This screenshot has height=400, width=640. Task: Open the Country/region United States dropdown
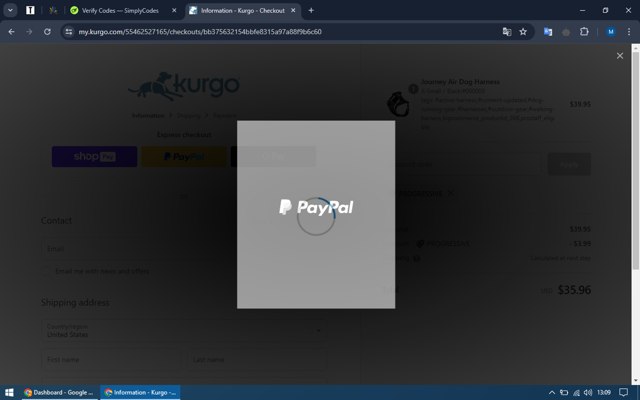tap(184, 330)
